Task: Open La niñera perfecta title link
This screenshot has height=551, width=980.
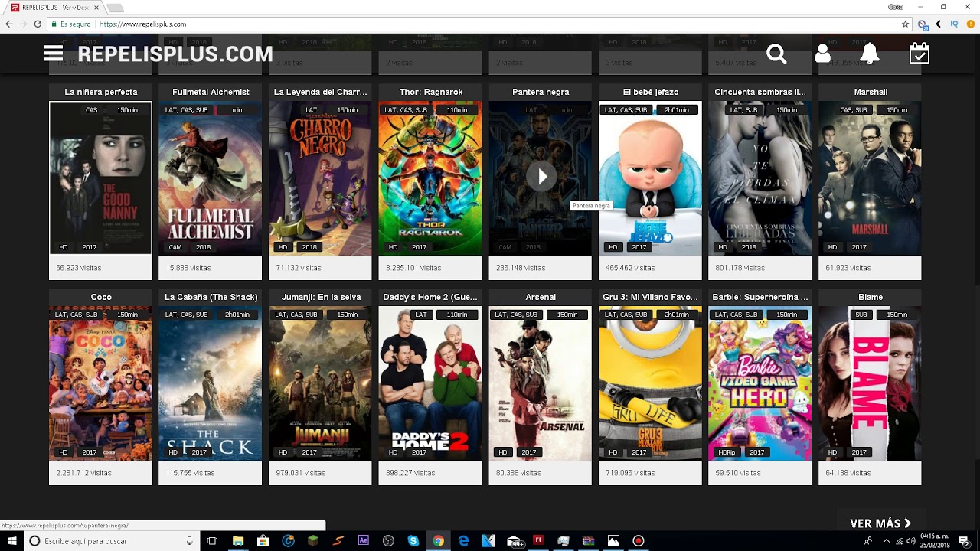Action: [101, 92]
